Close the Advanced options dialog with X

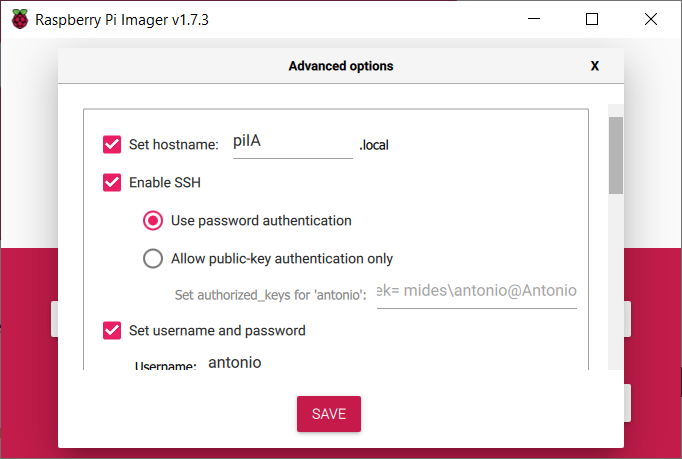tap(595, 66)
